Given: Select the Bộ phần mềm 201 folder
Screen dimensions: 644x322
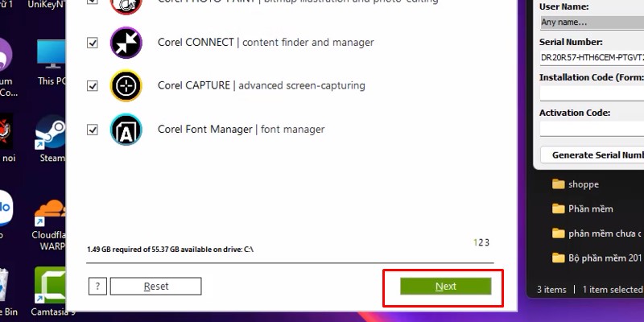Looking at the screenshot, I should click(597, 258).
